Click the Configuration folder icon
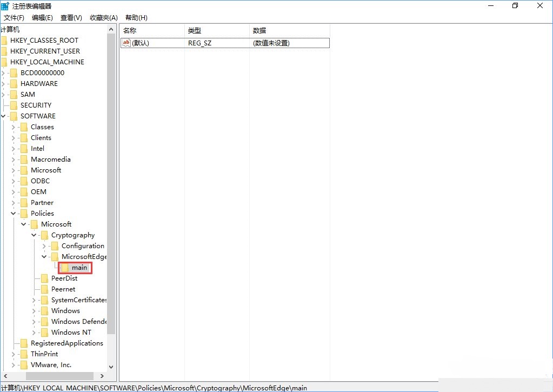The width and height of the screenshot is (553, 392). point(55,246)
